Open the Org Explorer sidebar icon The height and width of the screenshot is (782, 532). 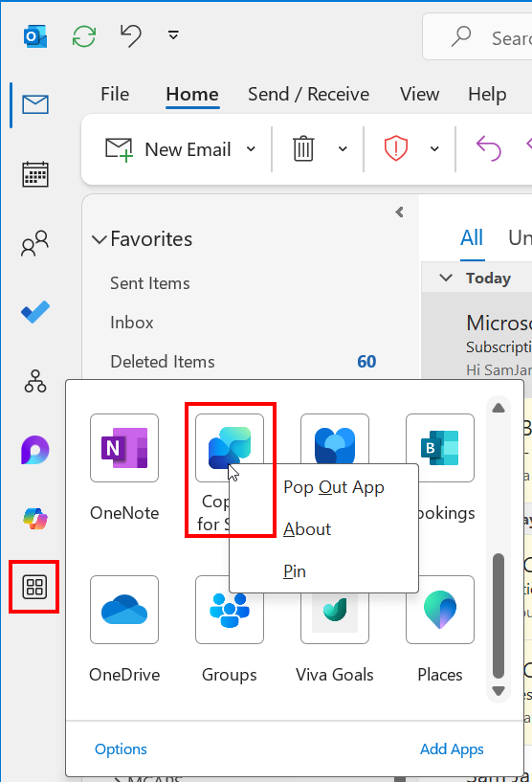(x=35, y=381)
